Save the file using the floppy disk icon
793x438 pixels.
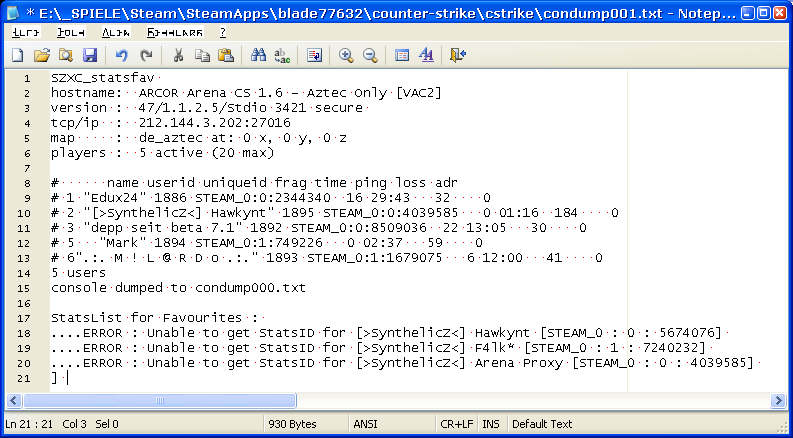[90, 55]
